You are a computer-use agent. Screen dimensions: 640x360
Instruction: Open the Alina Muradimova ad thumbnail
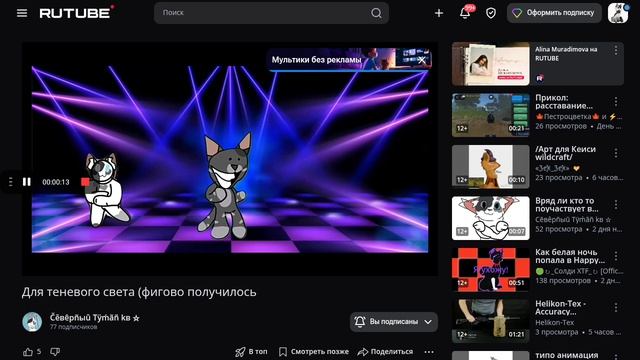pos(491,64)
